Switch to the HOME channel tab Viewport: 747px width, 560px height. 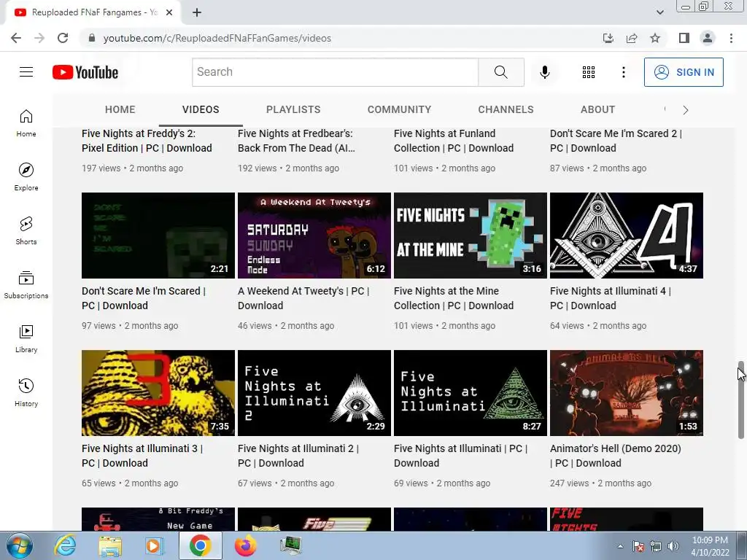[x=120, y=109]
